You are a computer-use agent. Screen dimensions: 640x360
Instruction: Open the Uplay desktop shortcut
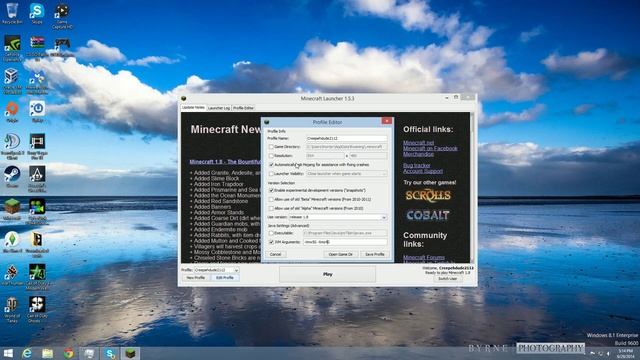(37, 111)
